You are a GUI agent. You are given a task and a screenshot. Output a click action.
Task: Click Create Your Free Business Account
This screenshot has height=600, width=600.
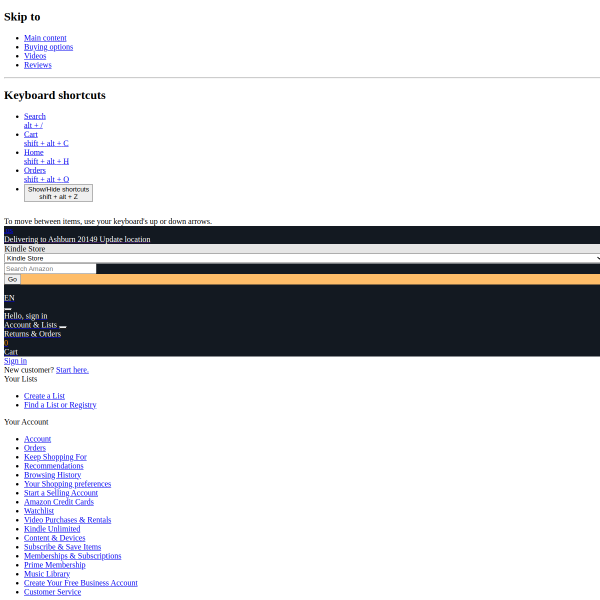point(81,583)
